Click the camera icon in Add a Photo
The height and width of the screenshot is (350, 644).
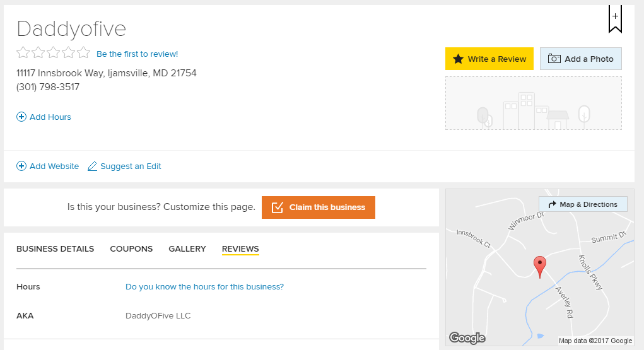(x=554, y=59)
